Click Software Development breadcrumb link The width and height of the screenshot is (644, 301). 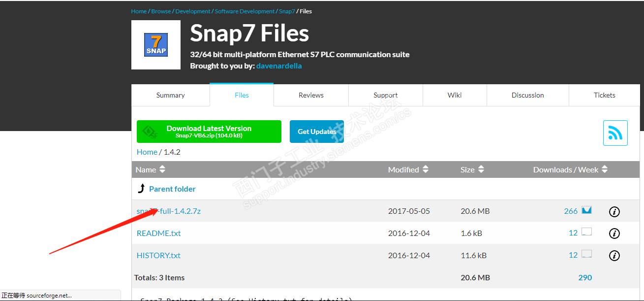point(245,11)
